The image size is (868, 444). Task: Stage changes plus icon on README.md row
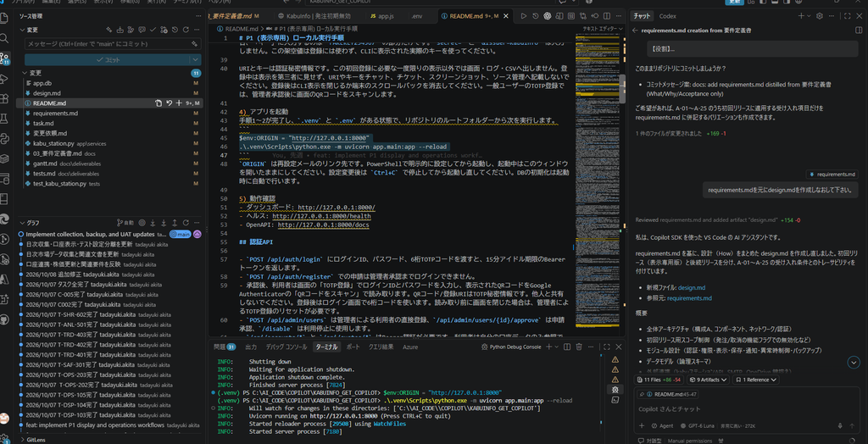[x=179, y=103]
